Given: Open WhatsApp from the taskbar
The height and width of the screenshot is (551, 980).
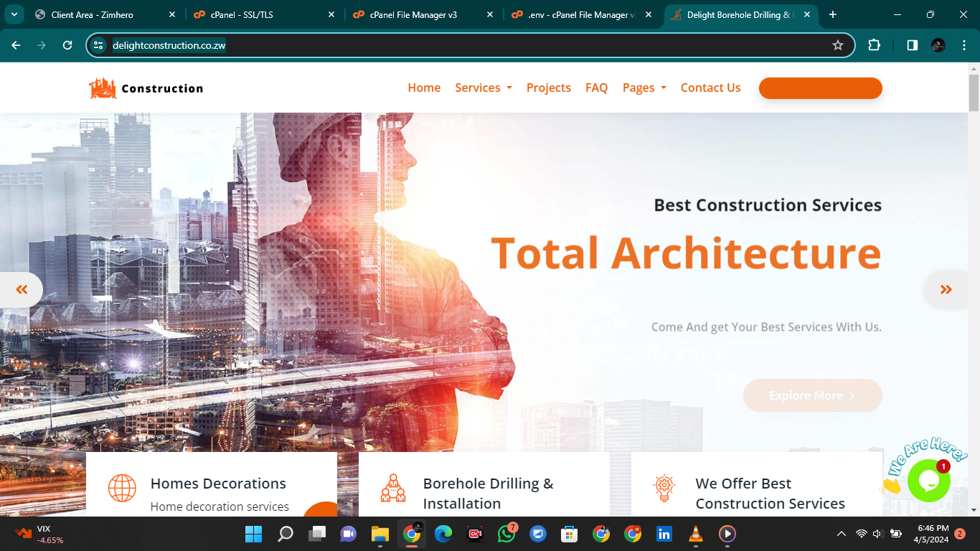Looking at the screenshot, I should click(507, 534).
